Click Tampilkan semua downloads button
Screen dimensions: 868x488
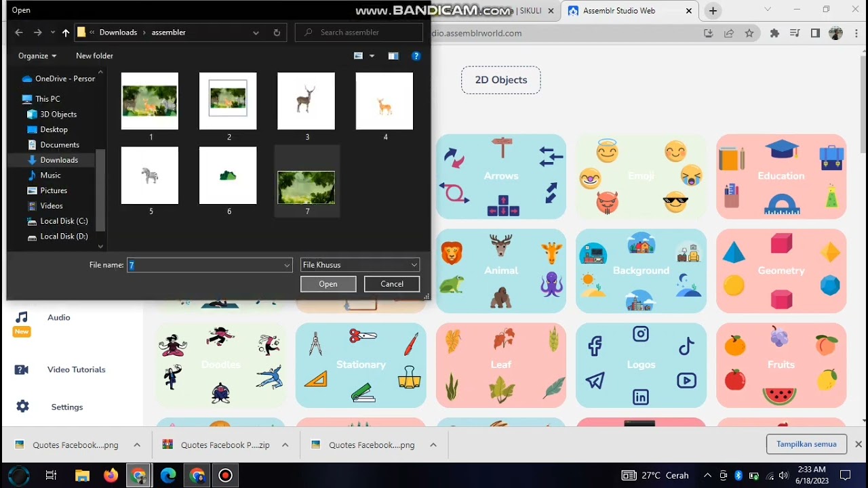(x=806, y=445)
